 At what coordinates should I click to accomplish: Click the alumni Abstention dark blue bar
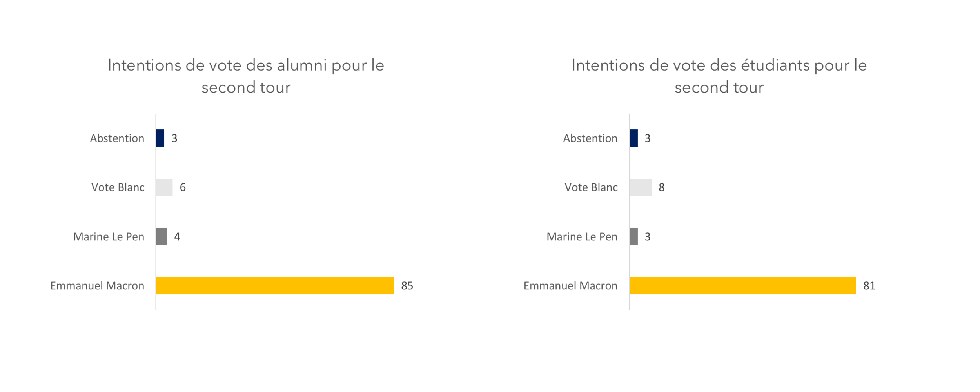pos(160,138)
